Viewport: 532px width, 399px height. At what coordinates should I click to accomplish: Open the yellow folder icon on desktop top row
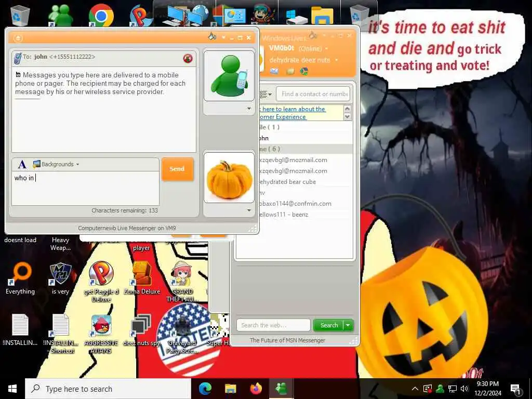click(322, 16)
